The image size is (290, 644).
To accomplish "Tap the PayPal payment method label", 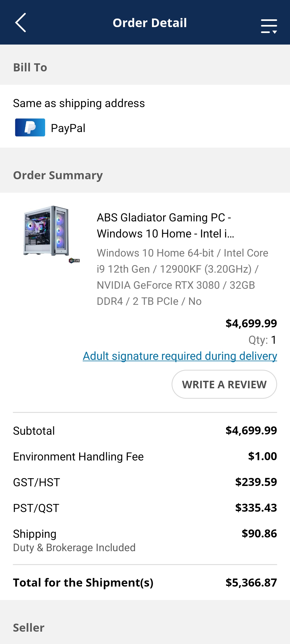I will [x=68, y=128].
